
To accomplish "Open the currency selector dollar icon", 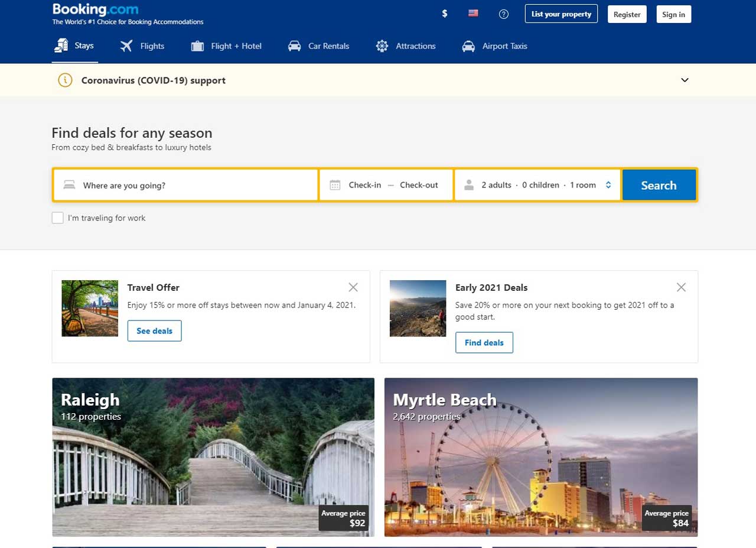I will (x=445, y=14).
